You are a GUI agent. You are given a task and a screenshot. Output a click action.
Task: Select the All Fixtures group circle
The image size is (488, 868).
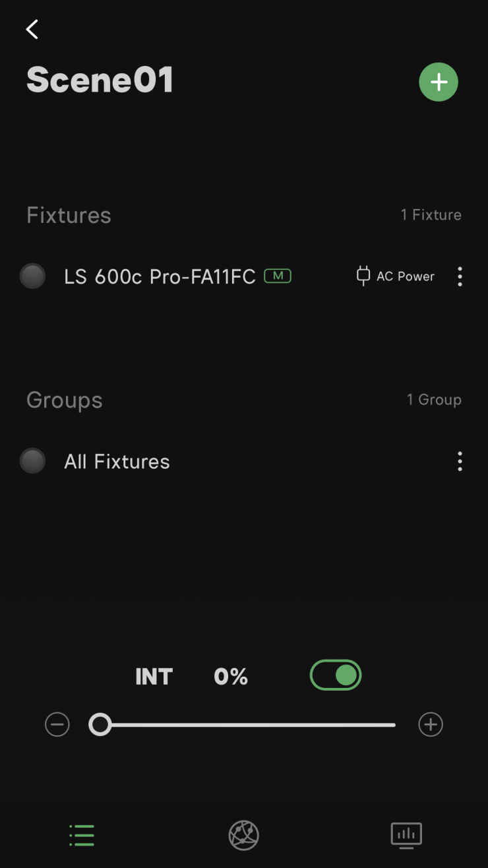(x=32, y=461)
